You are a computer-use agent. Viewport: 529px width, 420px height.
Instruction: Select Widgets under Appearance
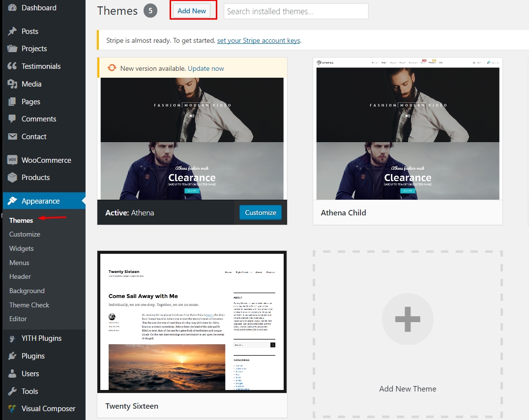[21, 248]
